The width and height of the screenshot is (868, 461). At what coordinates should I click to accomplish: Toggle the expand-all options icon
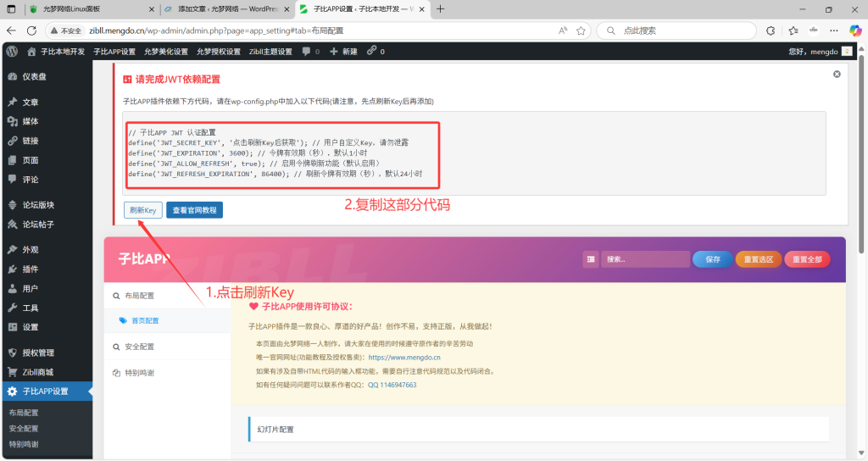(x=591, y=259)
